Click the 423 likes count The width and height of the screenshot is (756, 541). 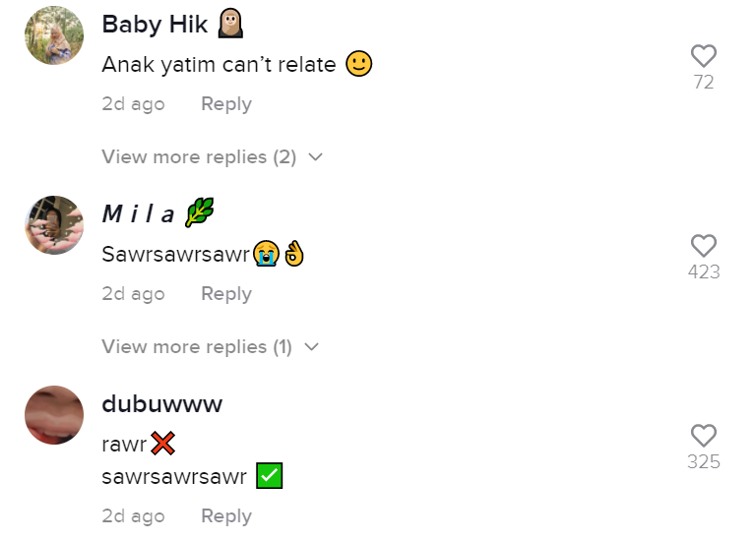pyautogui.click(x=704, y=272)
